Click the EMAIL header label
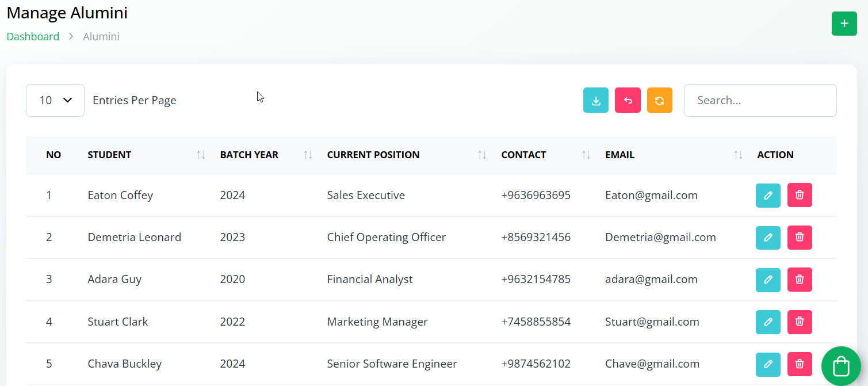Screen dimensions: 868x386 coord(620,155)
